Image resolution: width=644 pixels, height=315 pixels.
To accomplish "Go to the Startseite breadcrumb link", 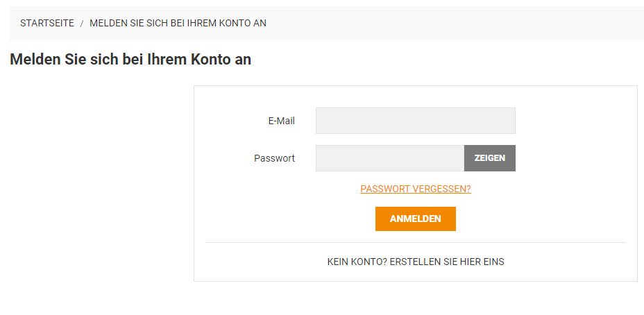I will pyautogui.click(x=47, y=23).
